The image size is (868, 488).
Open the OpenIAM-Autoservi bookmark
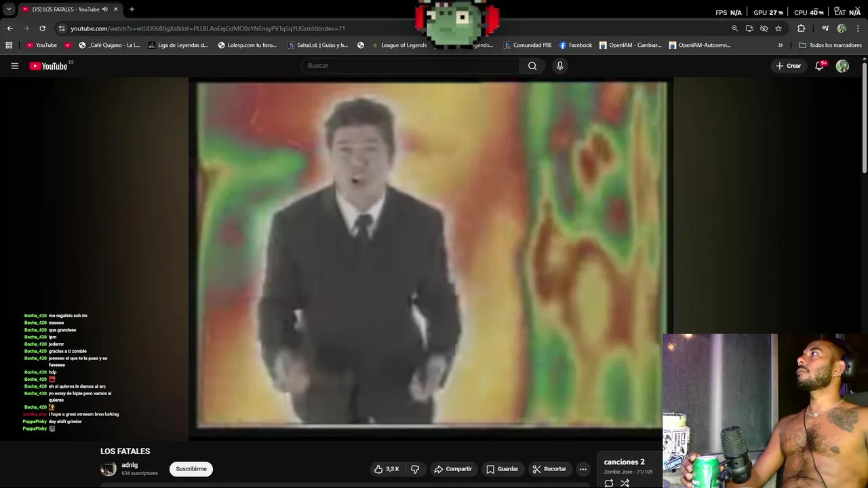(x=699, y=45)
